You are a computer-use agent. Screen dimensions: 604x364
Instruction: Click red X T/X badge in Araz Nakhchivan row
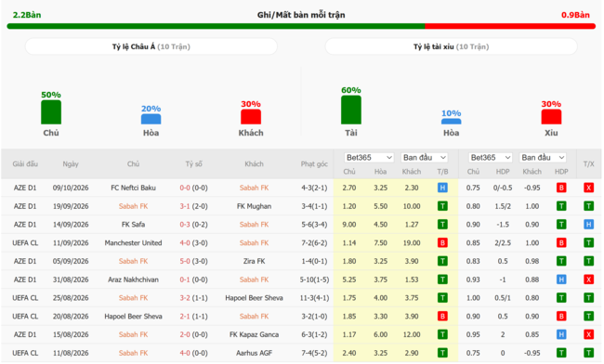(588, 279)
